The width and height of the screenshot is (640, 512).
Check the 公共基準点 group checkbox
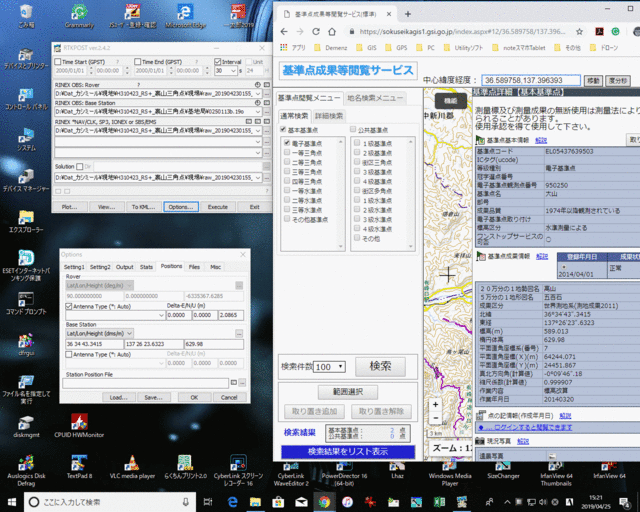353,129
